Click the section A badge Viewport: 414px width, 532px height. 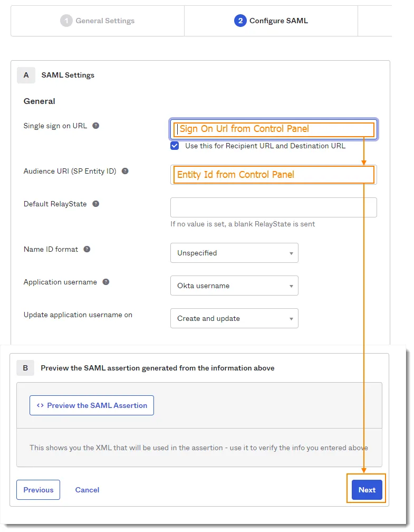click(x=26, y=75)
